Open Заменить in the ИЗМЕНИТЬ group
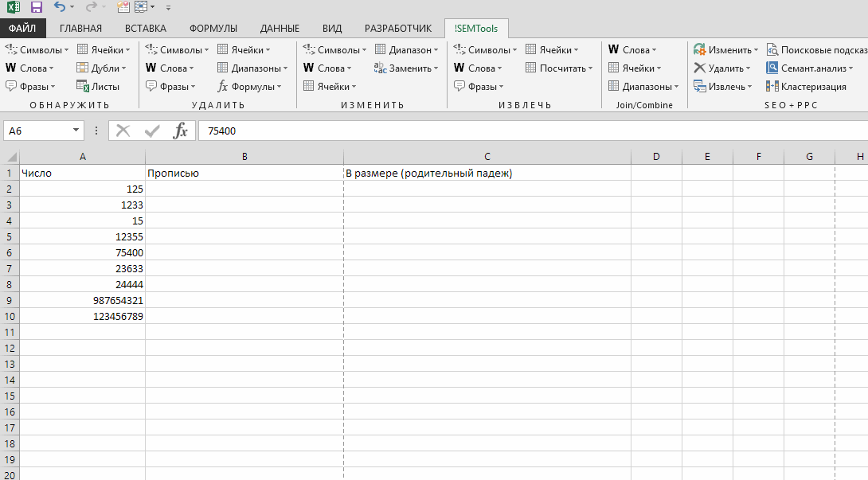 pyautogui.click(x=403, y=68)
